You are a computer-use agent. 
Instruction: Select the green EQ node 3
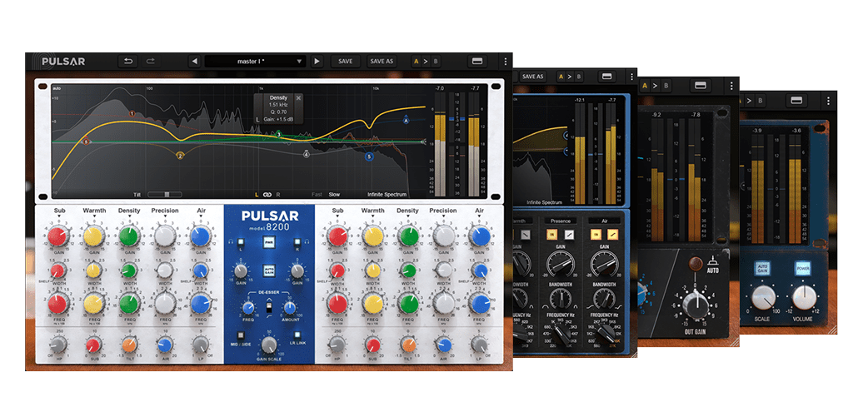(x=279, y=134)
